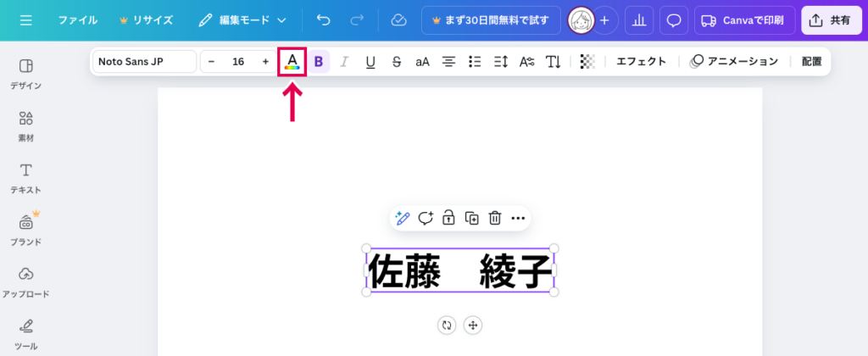868x356 pixels.
Task: Expand the 編集モード dropdown
Action: (x=242, y=19)
